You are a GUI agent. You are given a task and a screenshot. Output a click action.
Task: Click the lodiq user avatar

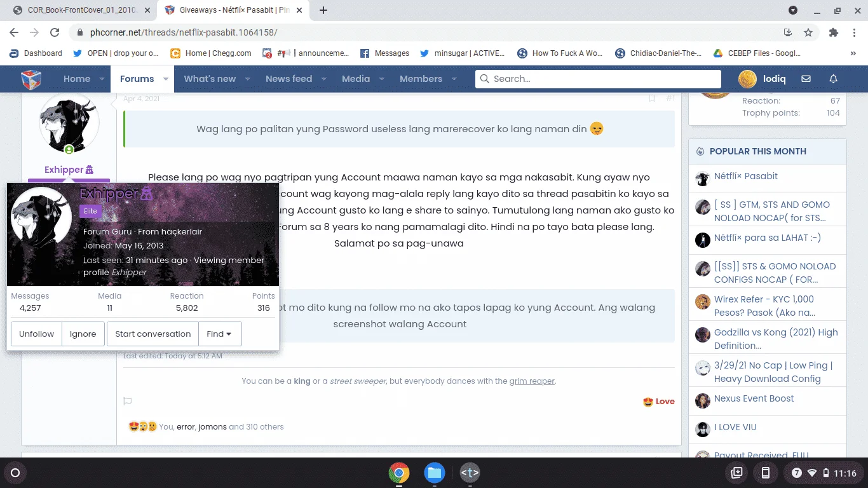tap(747, 79)
